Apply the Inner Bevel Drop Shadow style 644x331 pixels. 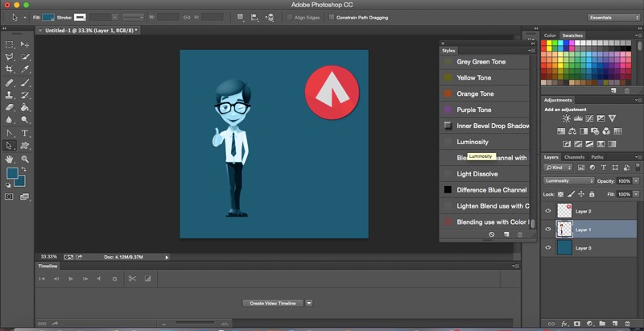point(485,126)
